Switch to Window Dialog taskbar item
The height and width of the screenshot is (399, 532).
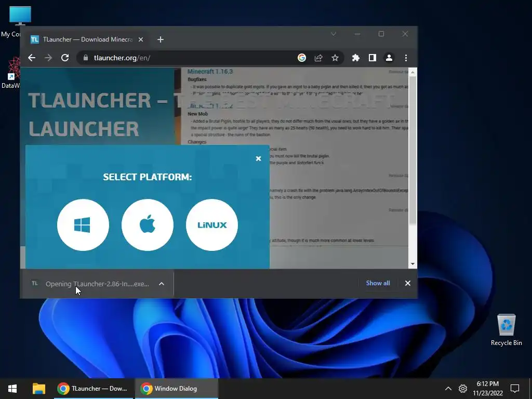pos(177,389)
